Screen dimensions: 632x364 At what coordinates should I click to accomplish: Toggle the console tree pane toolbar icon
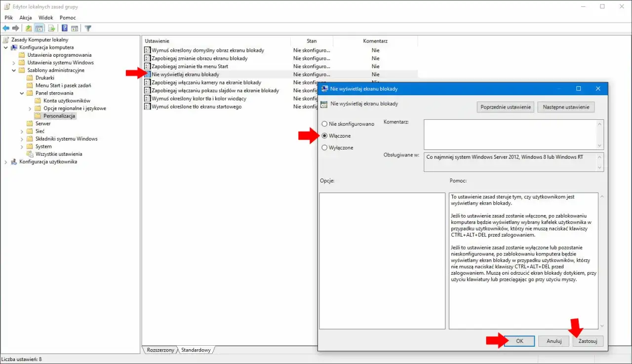(x=39, y=28)
